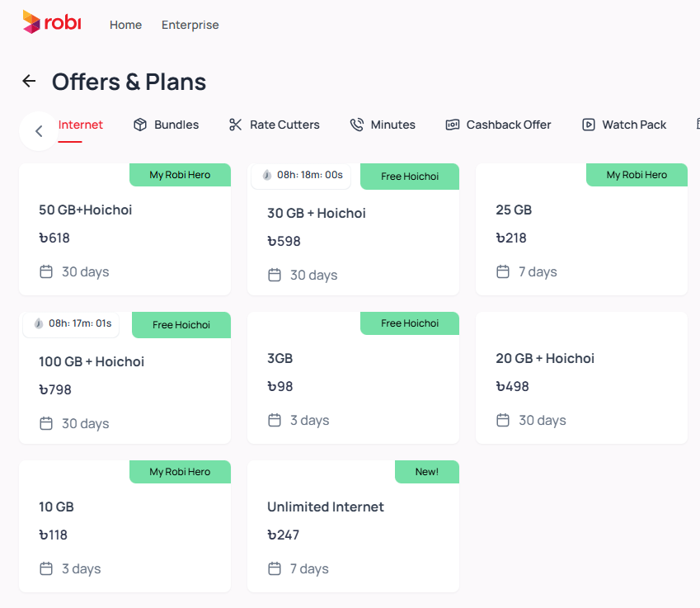Click the Minutes phone icon
The height and width of the screenshot is (608, 700).
coord(357,125)
